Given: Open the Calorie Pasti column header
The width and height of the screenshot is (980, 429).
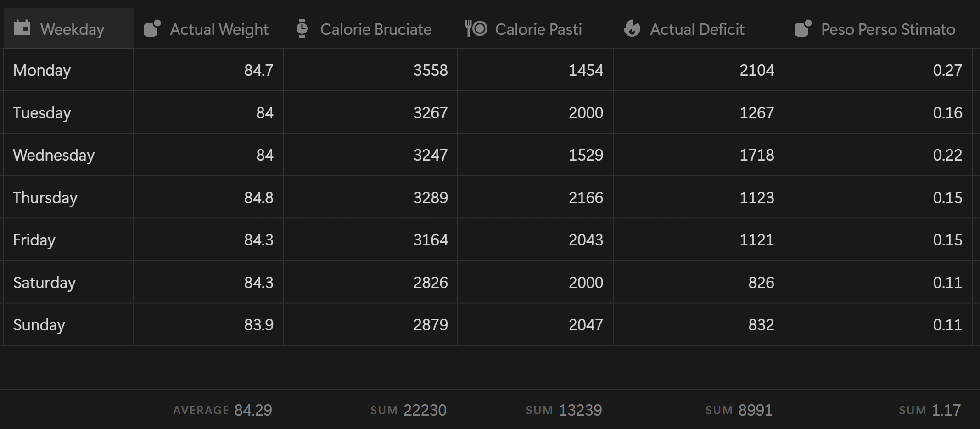Looking at the screenshot, I should tap(535, 28).
